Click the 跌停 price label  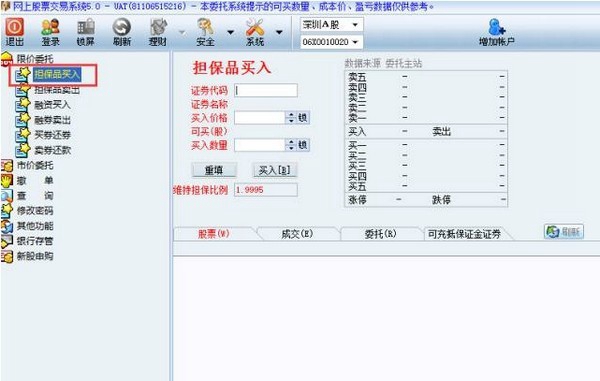[x=441, y=200]
